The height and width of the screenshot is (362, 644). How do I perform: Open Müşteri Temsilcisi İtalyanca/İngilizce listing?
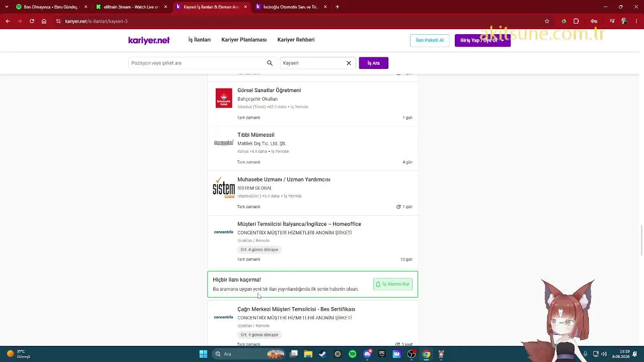tap(299, 224)
